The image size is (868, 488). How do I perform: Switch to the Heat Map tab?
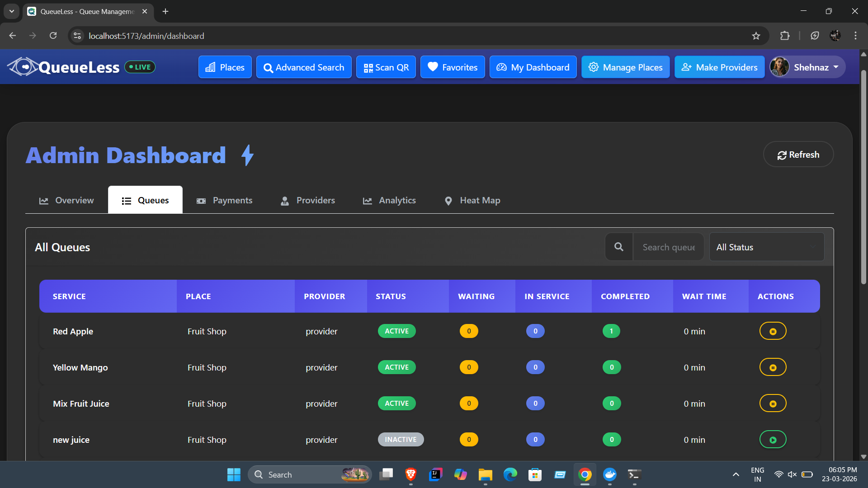(472, 200)
